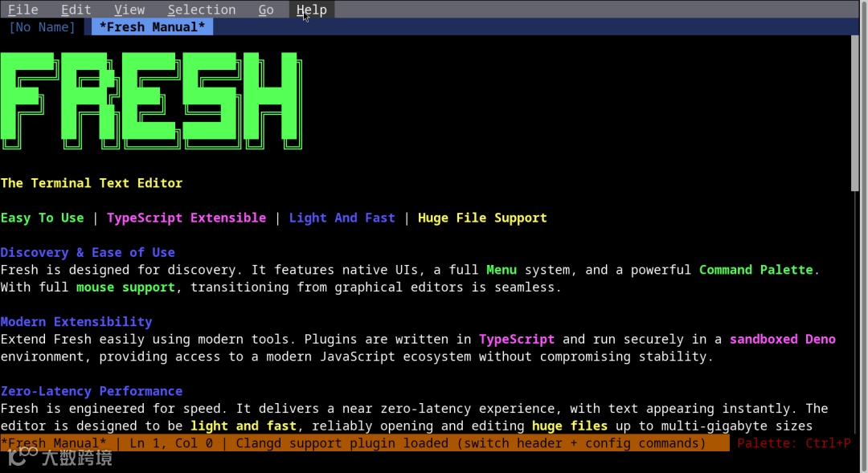The image size is (868, 473).
Task: Open the Help menu
Action: pyautogui.click(x=312, y=10)
